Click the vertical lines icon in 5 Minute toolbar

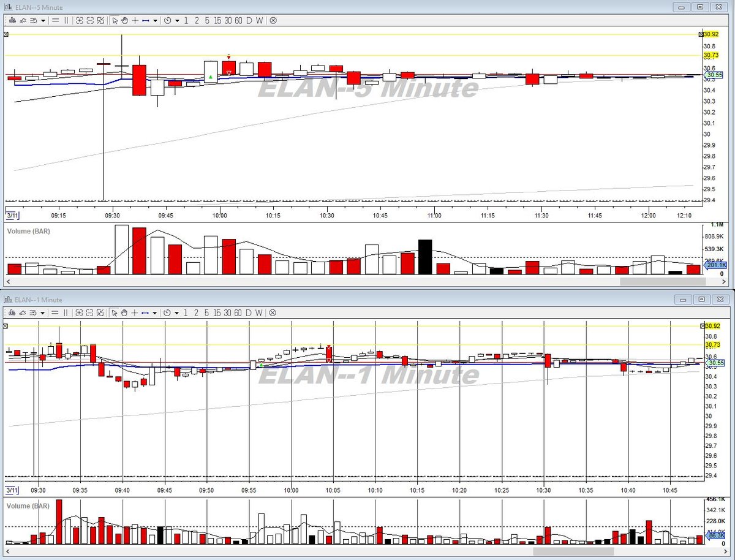click(66, 21)
